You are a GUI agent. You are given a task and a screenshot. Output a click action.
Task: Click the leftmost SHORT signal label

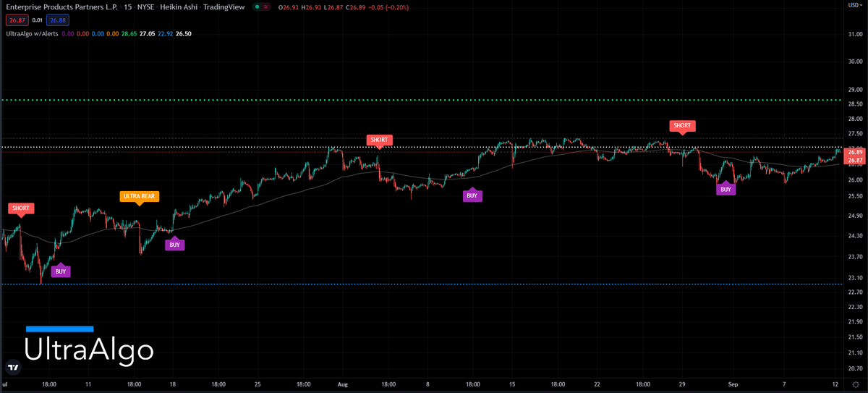click(x=21, y=208)
